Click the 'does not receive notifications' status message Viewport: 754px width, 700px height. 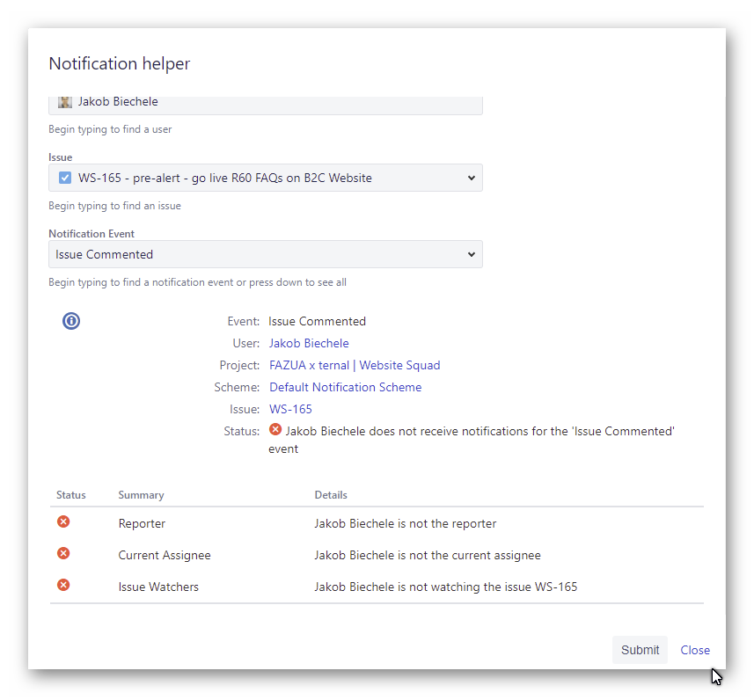tap(472, 440)
